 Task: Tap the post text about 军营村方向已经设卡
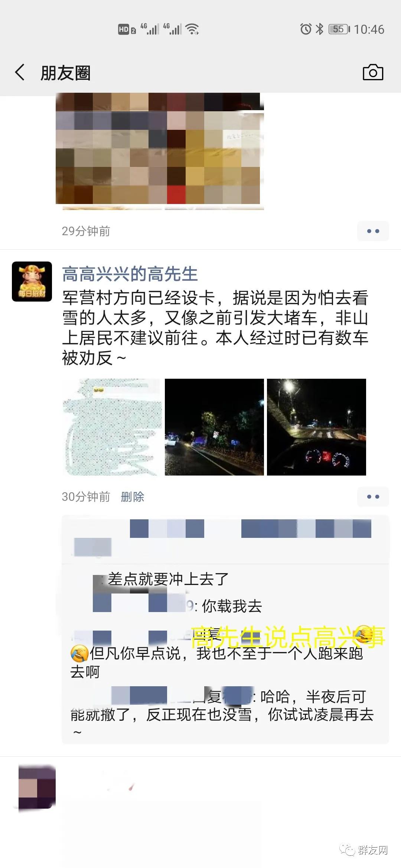pos(215,328)
